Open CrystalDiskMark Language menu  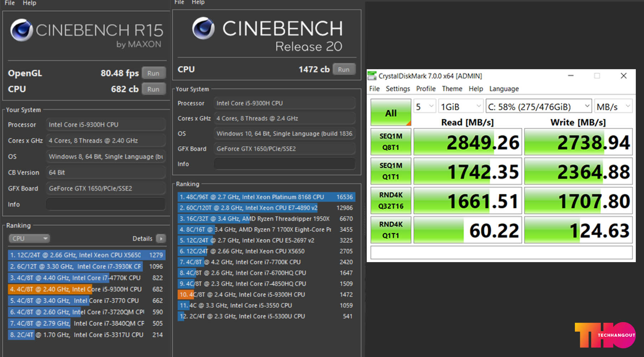tap(504, 89)
